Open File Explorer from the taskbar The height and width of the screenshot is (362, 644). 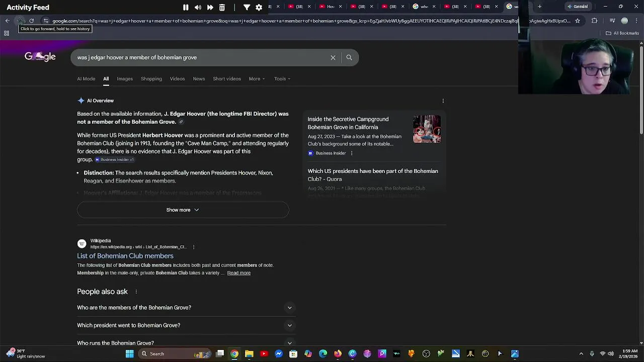(249, 353)
